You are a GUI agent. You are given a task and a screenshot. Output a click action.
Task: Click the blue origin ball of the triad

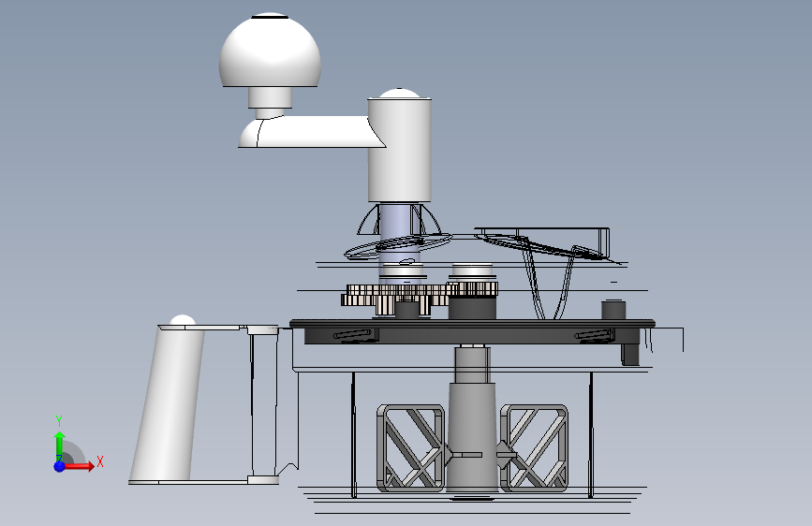coord(60,466)
